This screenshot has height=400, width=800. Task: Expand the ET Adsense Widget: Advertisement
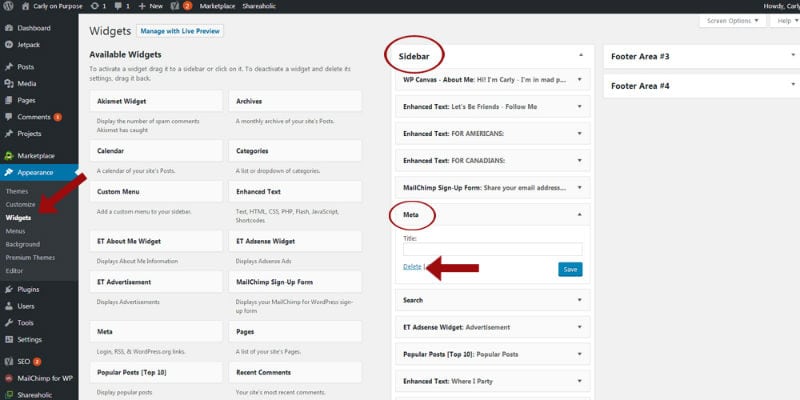[580, 327]
